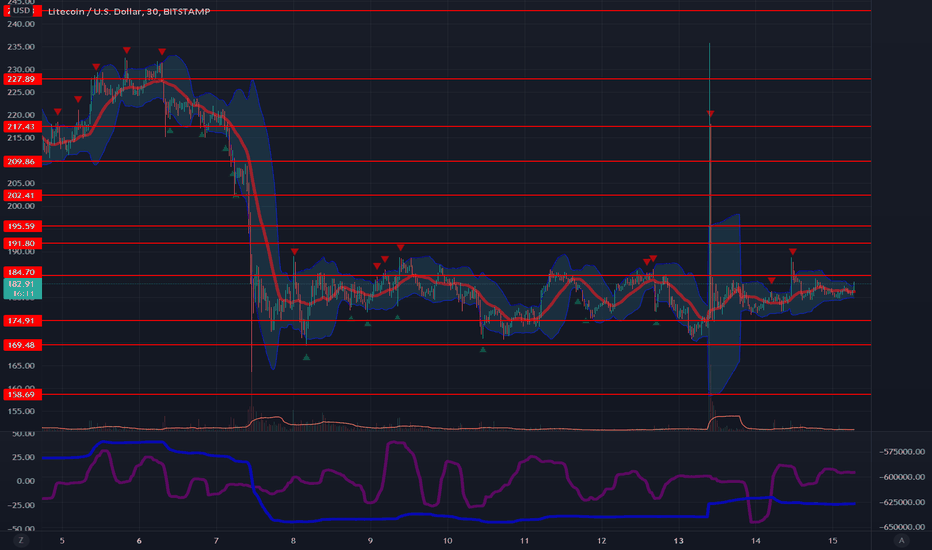Select the 174.91 price level label
The image size is (932, 550).
click(x=22, y=321)
